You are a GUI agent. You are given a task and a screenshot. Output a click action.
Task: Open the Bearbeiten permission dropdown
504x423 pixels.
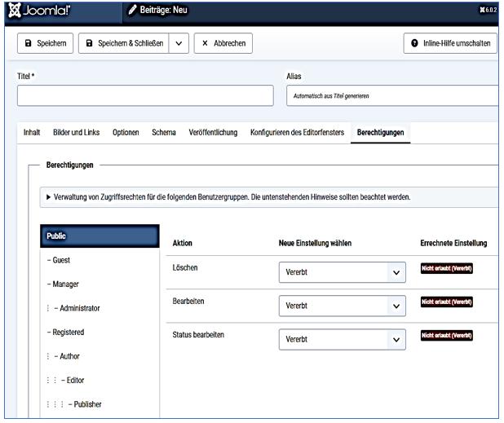point(341,306)
